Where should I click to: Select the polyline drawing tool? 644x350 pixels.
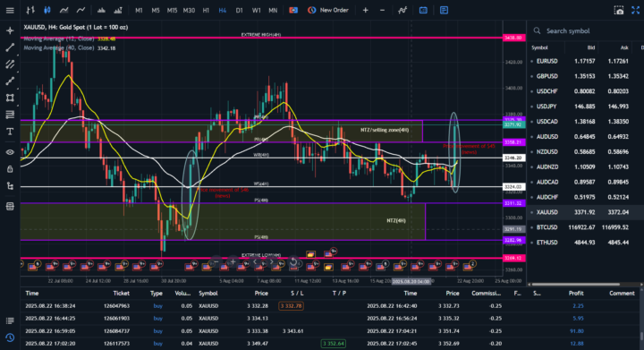10,81
